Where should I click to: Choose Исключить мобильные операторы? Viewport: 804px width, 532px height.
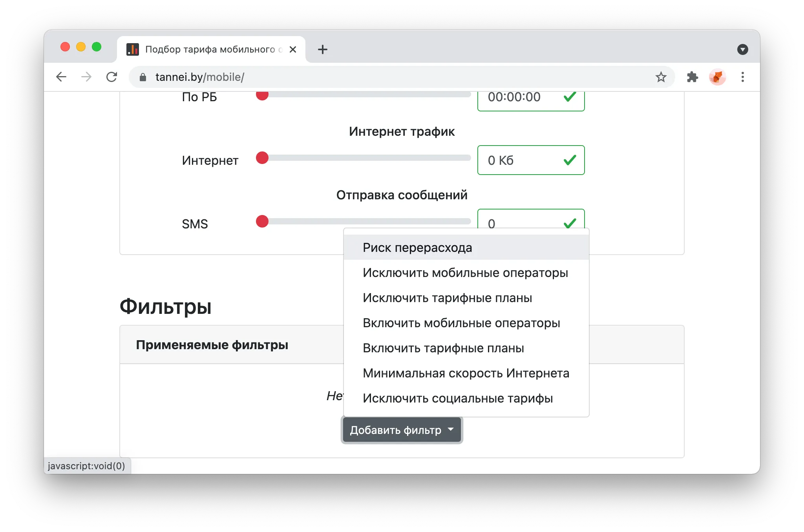click(466, 273)
